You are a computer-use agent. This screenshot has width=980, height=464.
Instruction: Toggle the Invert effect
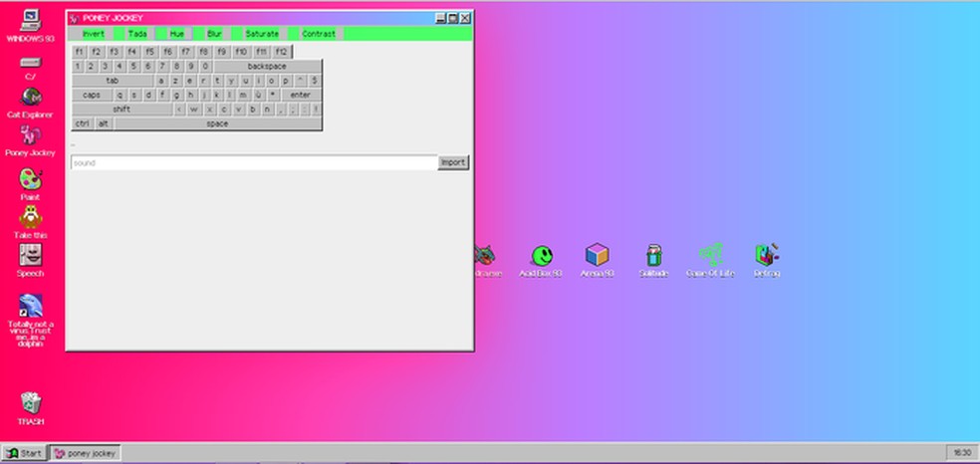pyautogui.click(x=94, y=34)
